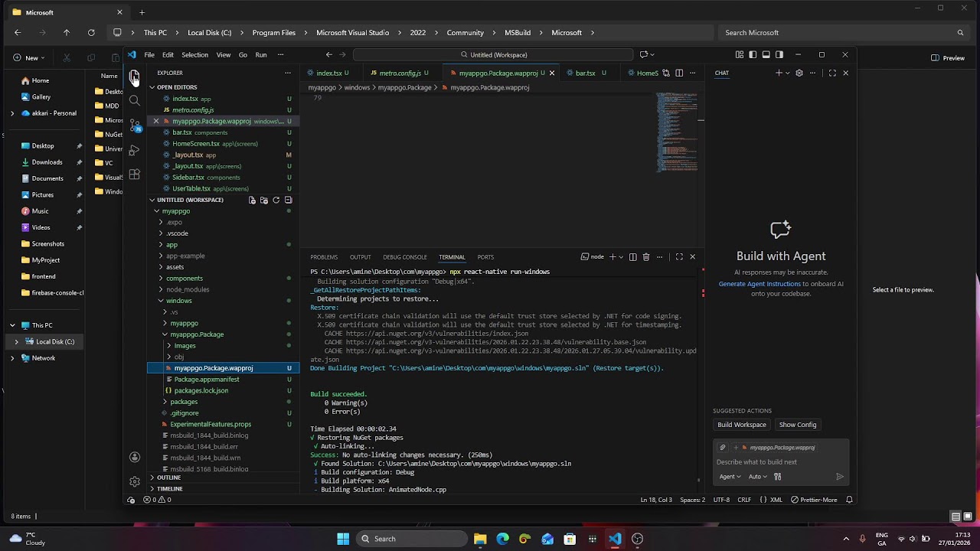Open the Agent mode dropdown
The height and width of the screenshot is (551, 980).
pos(730,477)
